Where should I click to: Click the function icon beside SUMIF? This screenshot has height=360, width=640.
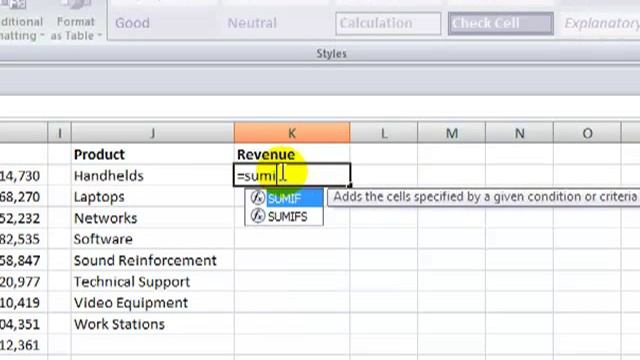coord(258,198)
